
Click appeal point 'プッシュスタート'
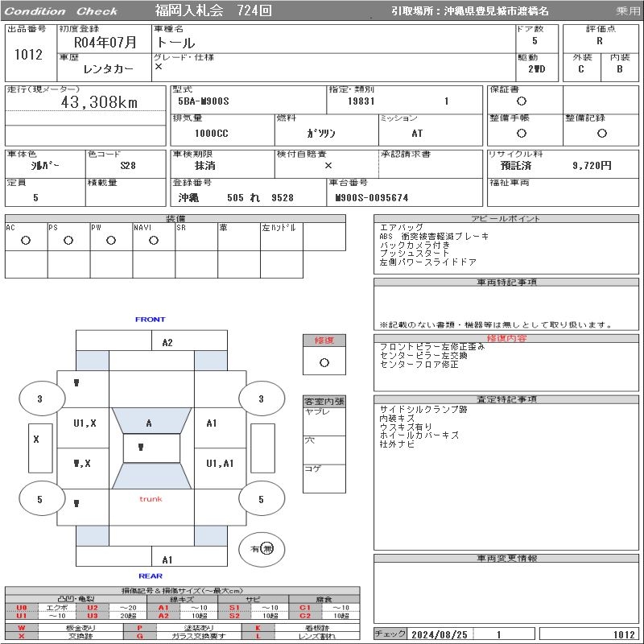point(415,254)
